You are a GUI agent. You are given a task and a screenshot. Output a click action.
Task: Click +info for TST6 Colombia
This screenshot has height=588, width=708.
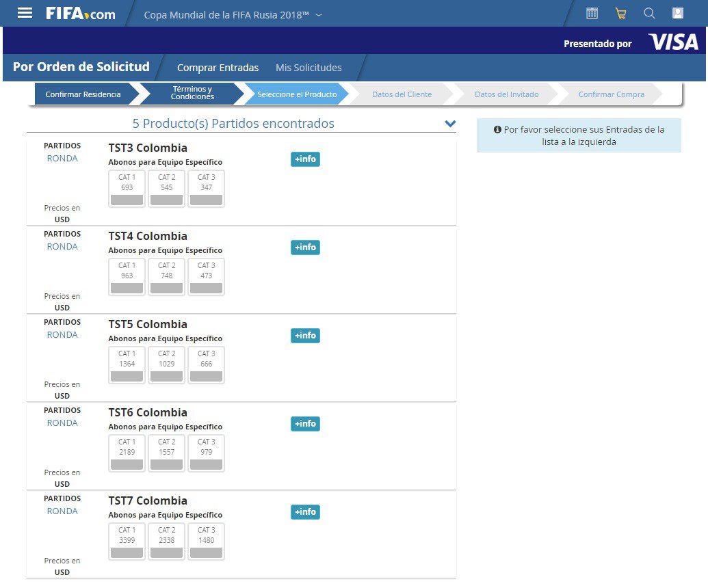point(305,424)
